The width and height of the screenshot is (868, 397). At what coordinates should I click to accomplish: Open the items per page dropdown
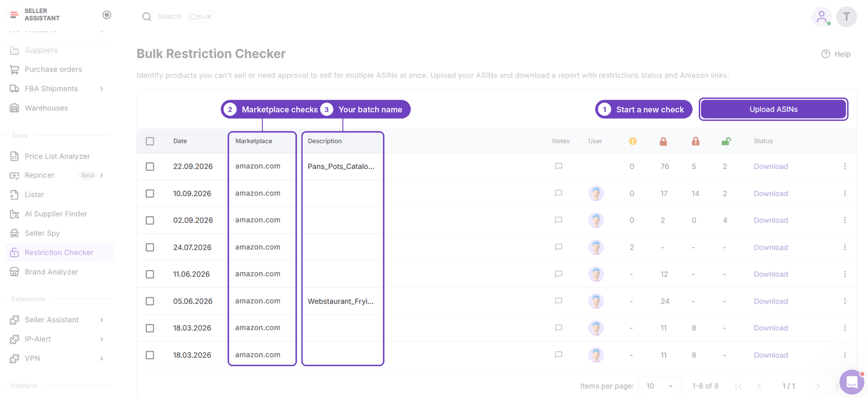(x=659, y=386)
